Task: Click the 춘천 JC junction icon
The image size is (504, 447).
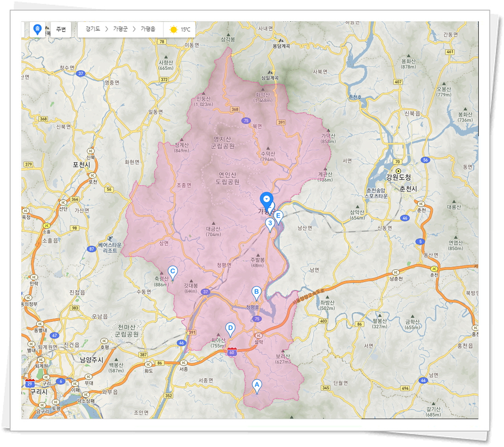Action: [x=434, y=269]
